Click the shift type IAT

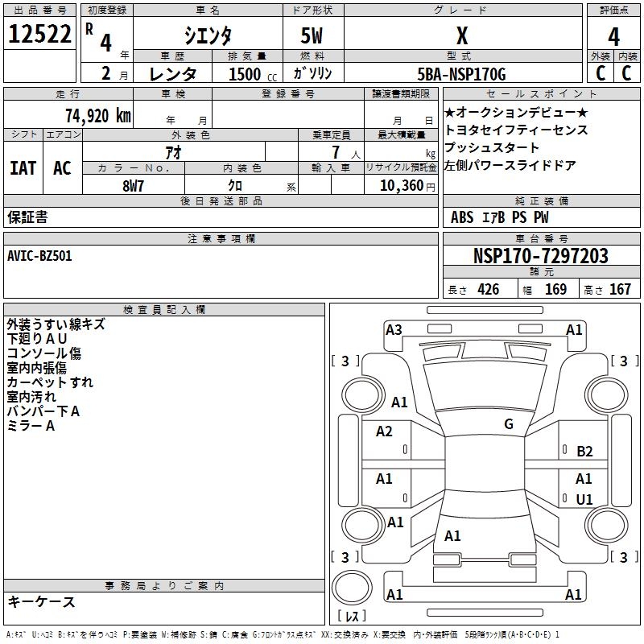tap(23, 168)
